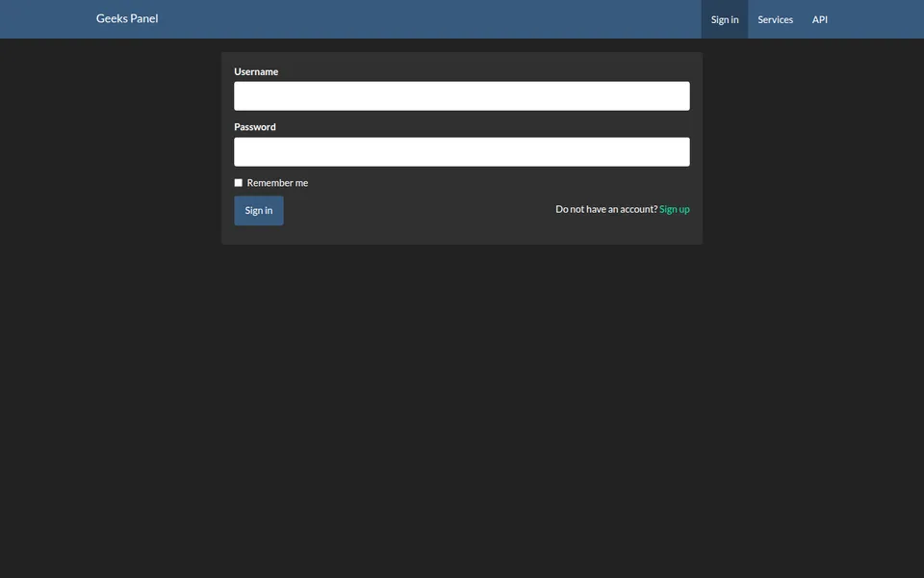Screen dimensions: 924x578
Task: Create an account via Sign up
Action: [x=674, y=209]
